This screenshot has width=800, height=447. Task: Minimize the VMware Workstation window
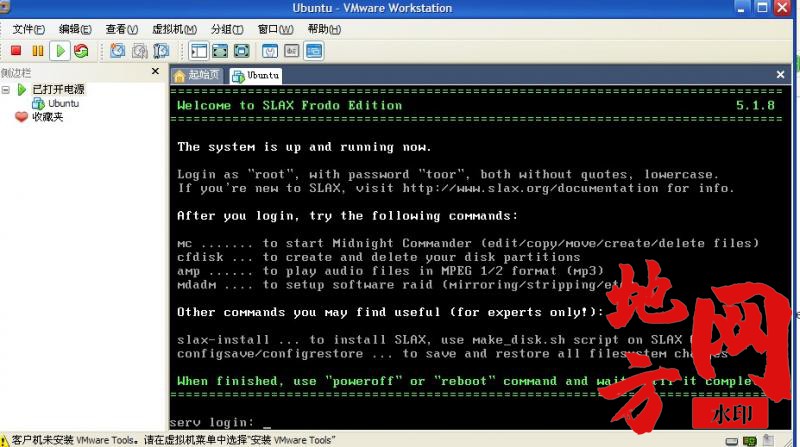coord(741,8)
